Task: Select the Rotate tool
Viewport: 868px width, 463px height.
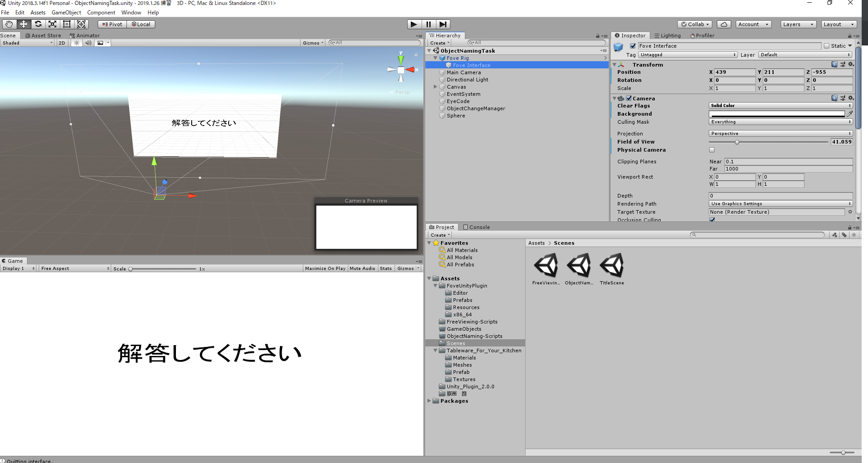Action: point(38,24)
